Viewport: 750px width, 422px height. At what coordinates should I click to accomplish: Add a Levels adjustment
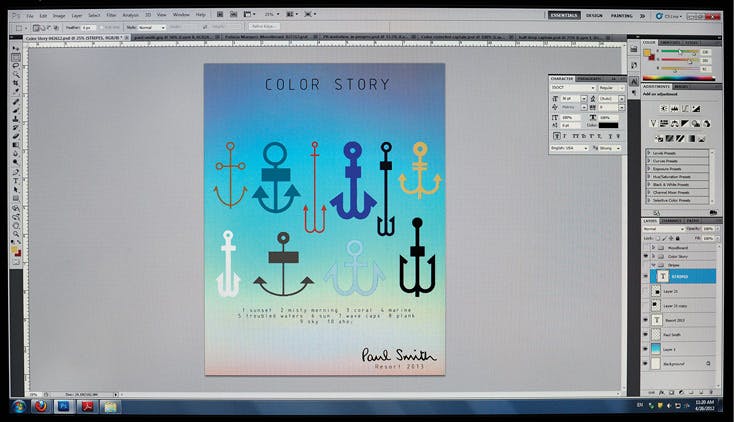[x=675, y=109]
